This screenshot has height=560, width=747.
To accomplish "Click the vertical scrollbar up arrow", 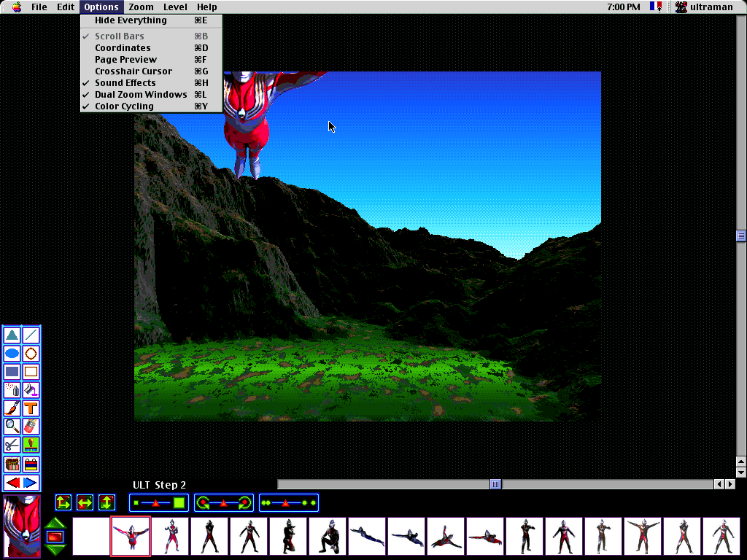I will click(741, 462).
